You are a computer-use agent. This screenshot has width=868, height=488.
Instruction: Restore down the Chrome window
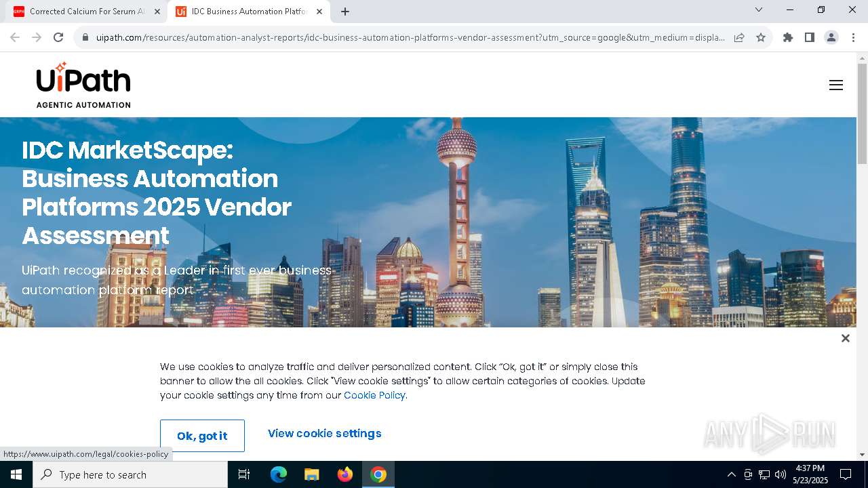(x=821, y=9)
